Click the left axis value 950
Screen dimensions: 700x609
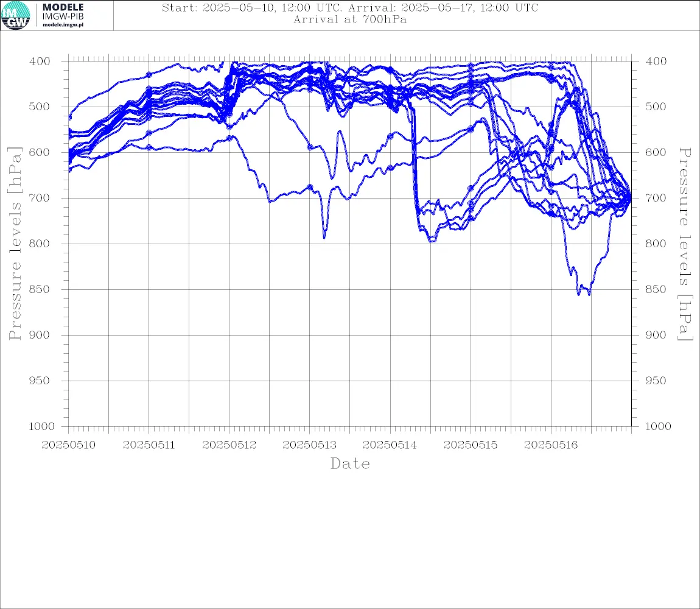40,381
